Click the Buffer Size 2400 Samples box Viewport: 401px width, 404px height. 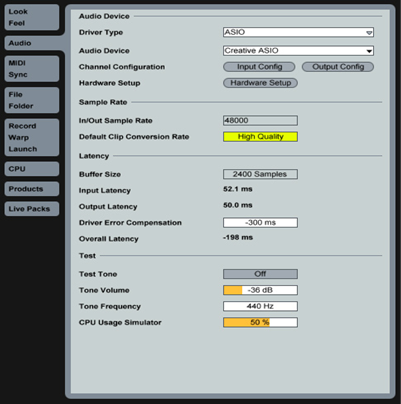[260, 174]
